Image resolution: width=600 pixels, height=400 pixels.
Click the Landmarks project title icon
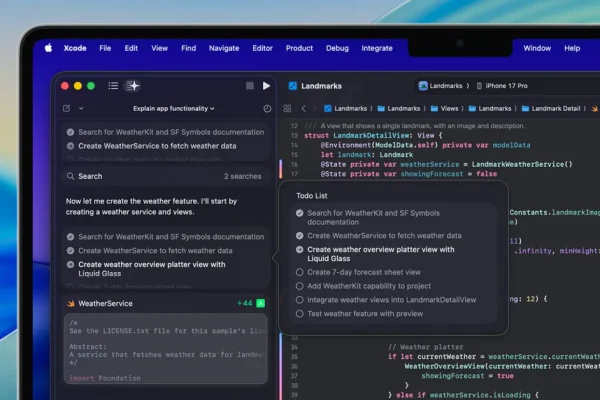point(293,86)
